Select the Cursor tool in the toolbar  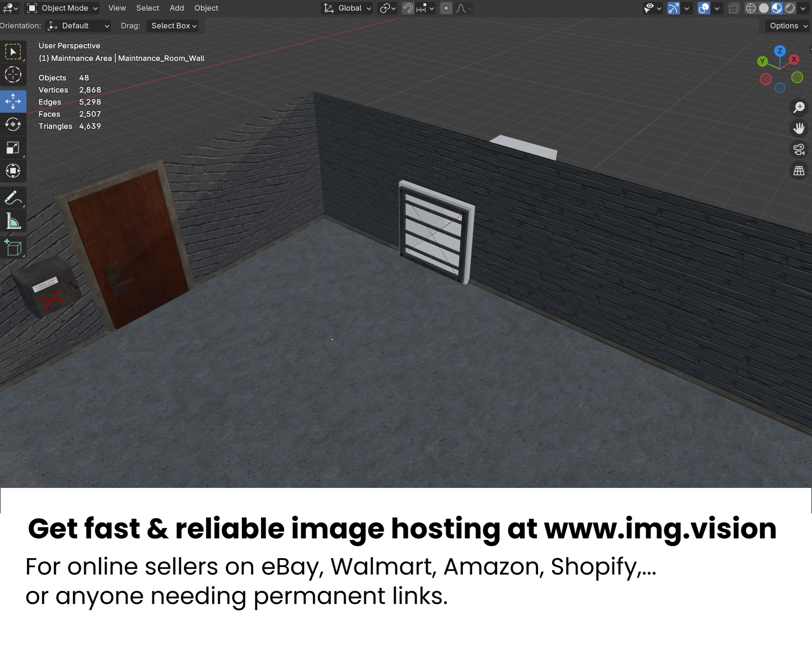coord(13,75)
